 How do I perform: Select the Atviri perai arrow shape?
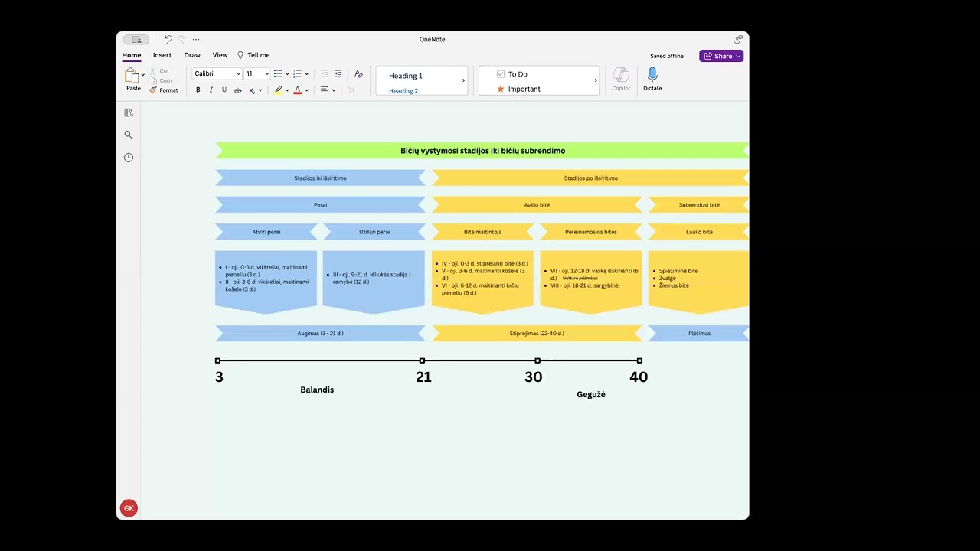coord(266,232)
